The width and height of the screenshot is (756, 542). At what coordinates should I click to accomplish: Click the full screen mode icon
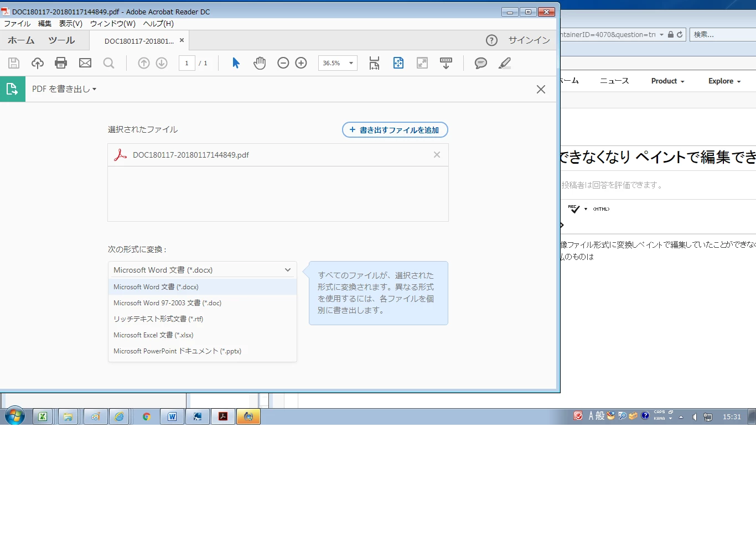click(x=422, y=63)
